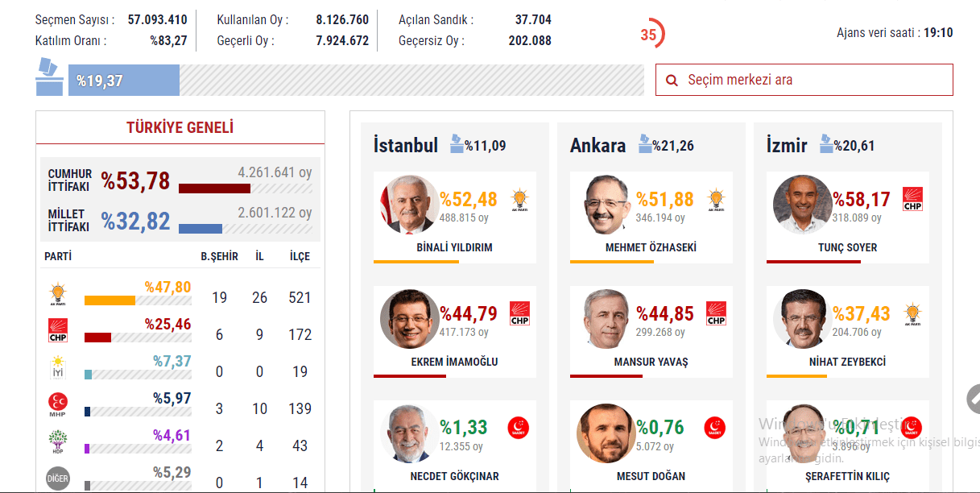Open the İzmir city heading
This screenshot has width=980, height=493.
click(x=787, y=146)
